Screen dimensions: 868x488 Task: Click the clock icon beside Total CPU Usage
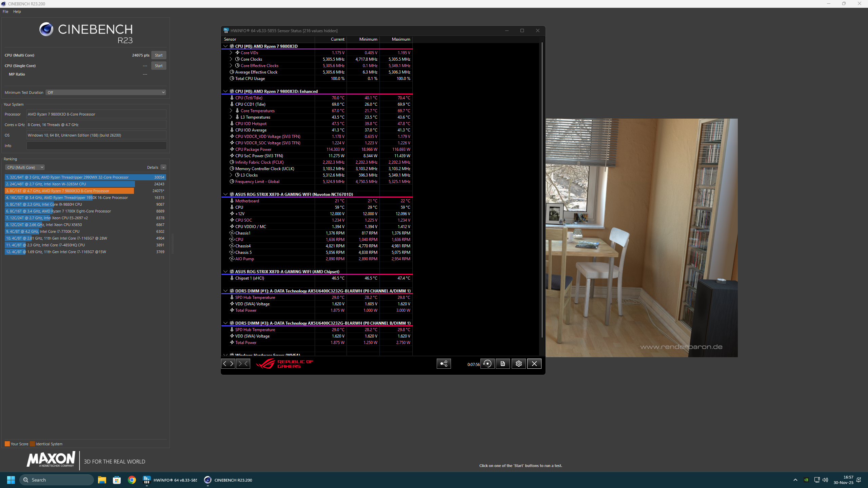232,78
